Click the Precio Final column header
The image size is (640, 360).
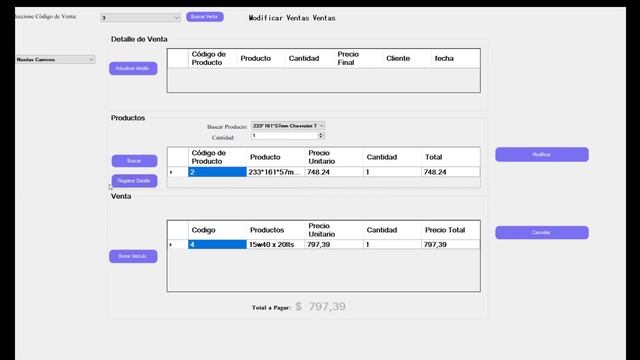pos(358,58)
